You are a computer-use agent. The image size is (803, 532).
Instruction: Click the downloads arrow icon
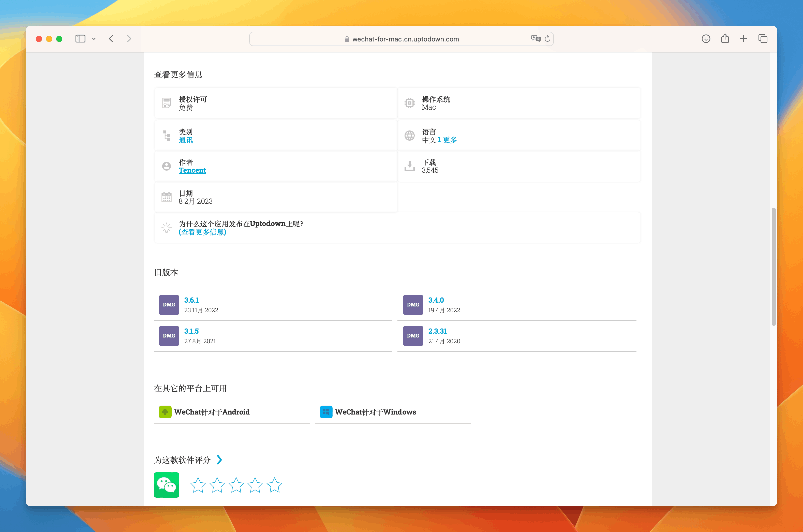click(410, 166)
